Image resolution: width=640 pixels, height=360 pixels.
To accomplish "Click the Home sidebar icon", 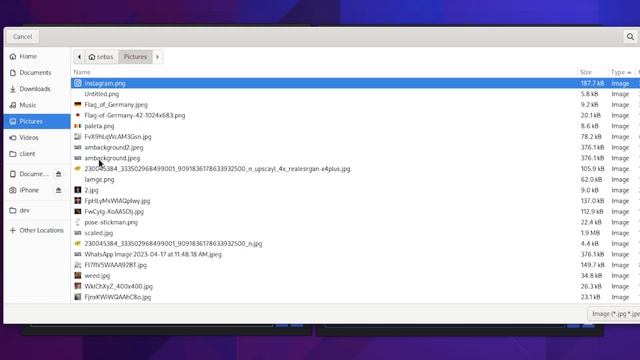I will 13,56.
